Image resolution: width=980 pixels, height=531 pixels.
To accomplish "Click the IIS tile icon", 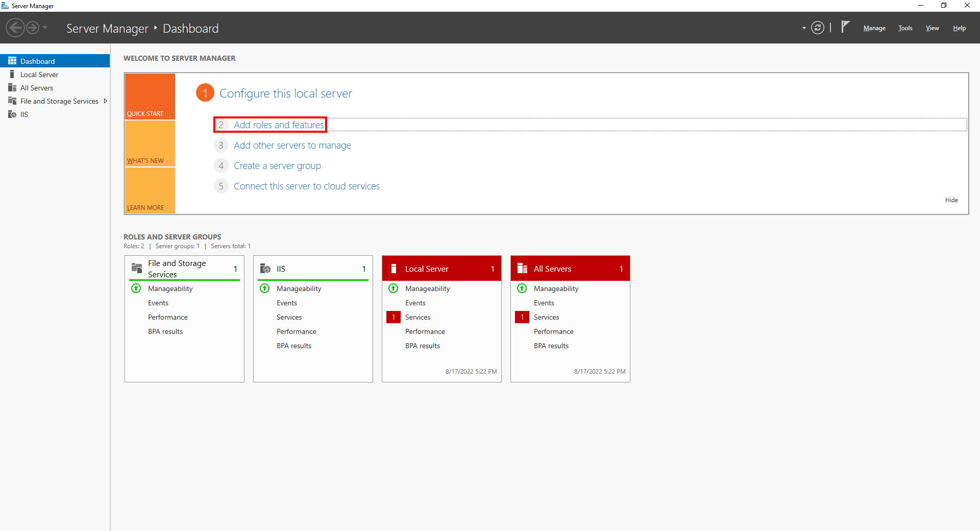I will (x=265, y=268).
